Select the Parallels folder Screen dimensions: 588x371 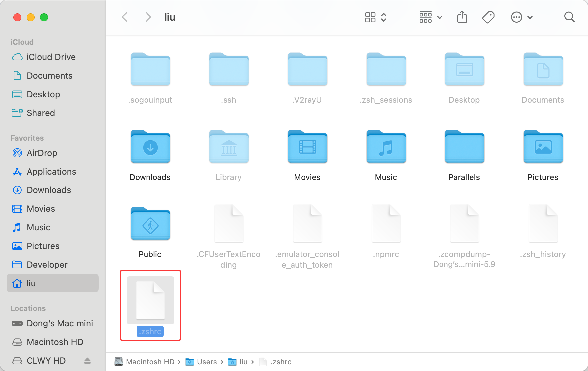point(464,147)
